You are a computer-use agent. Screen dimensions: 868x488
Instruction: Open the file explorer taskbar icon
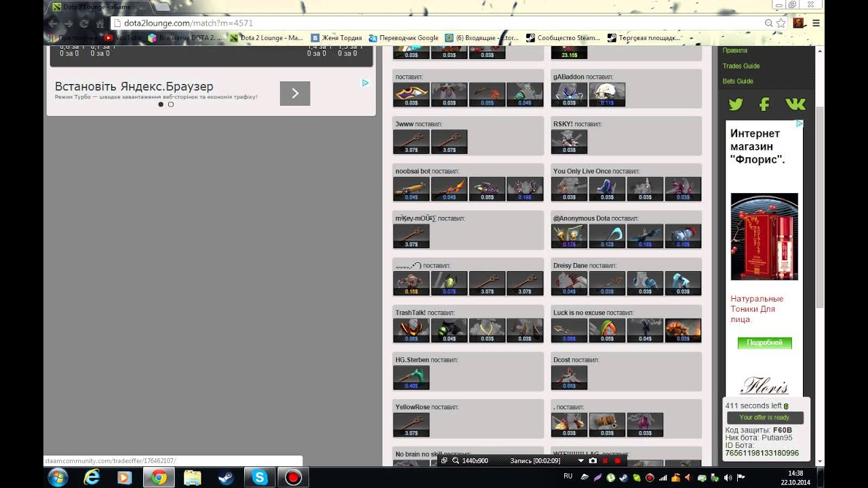tap(192, 478)
